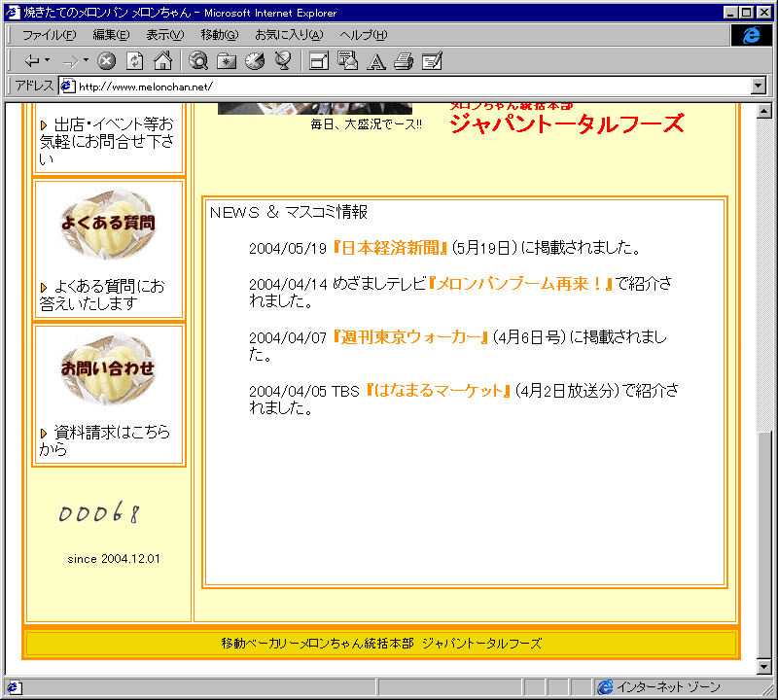Go to the Home page icon
The height and width of the screenshot is (700, 778).
pyautogui.click(x=162, y=61)
